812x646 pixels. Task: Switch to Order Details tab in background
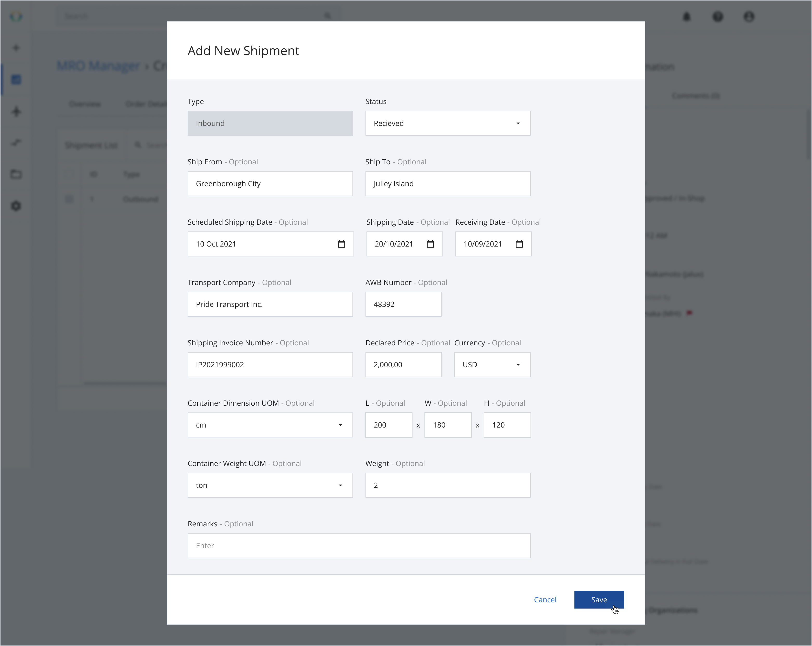[146, 104]
